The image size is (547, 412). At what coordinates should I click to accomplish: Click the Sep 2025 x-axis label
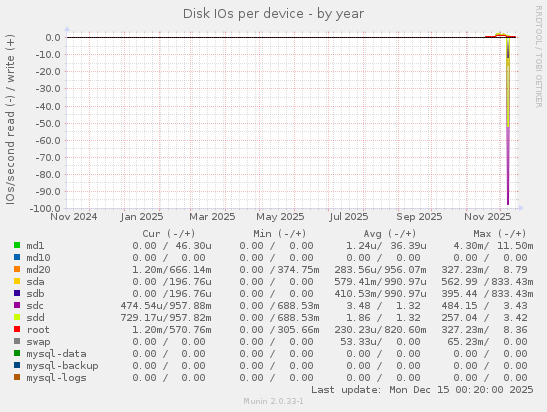tap(419, 217)
